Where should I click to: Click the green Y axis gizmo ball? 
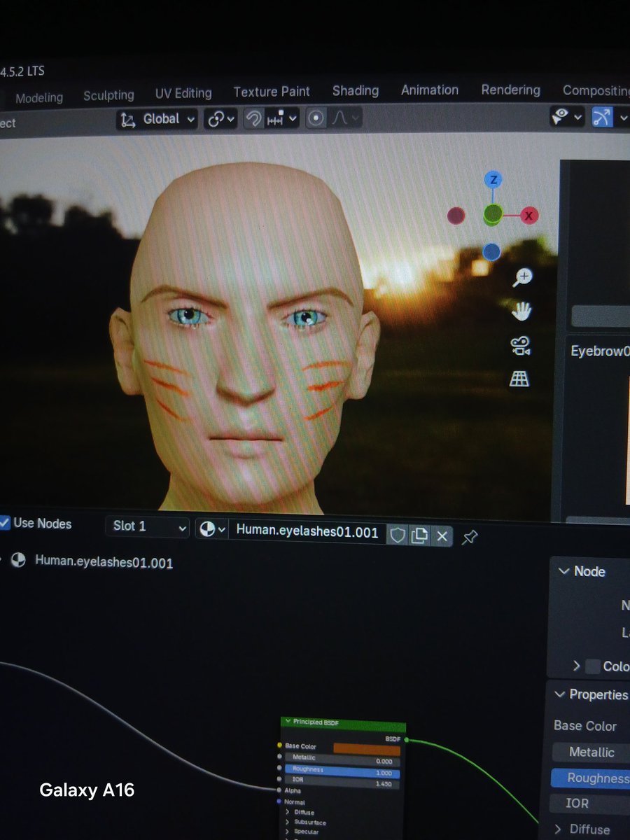pos(493,213)
